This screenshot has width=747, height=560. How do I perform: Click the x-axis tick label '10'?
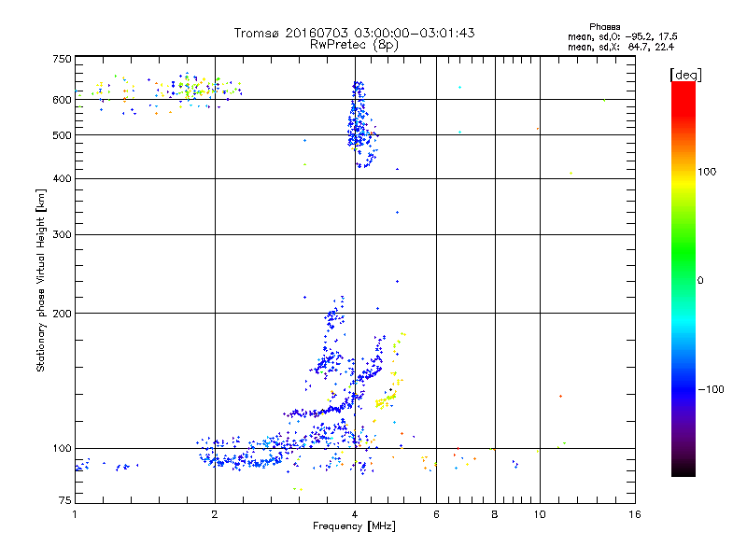540,514
